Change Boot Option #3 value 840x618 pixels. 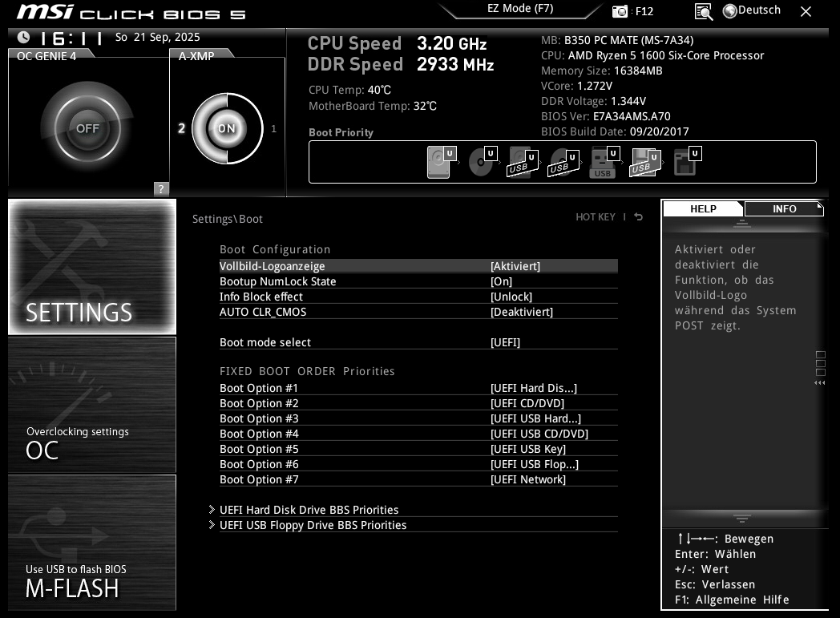535,418
